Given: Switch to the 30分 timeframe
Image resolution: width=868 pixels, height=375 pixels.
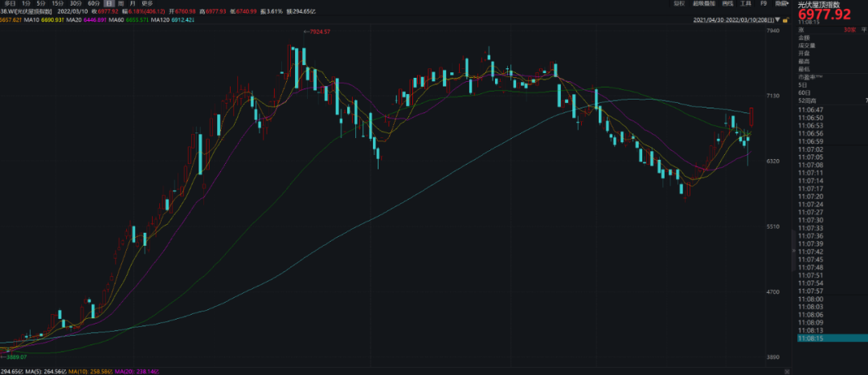Looking at the screenshot, I should [x=76, y=4].
